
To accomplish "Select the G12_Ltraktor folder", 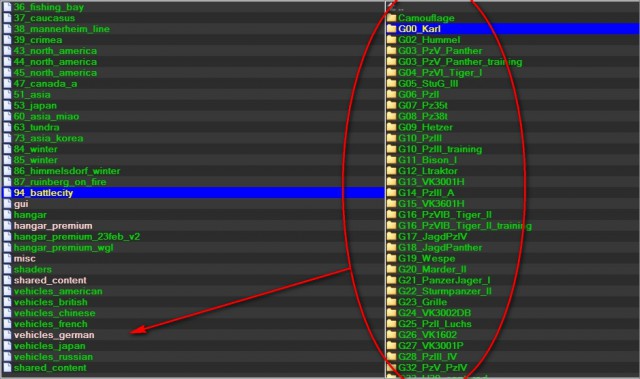I will (428, 171).
